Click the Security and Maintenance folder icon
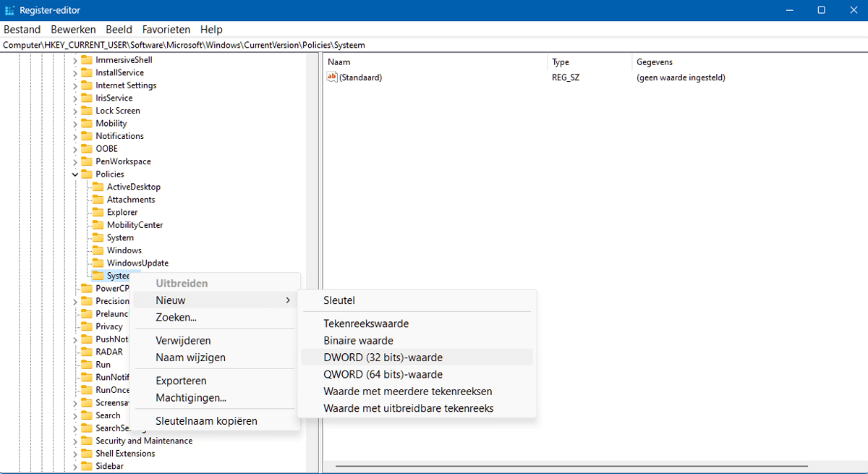The height and width of the screenshot is (474, 868). coord(87,441)
